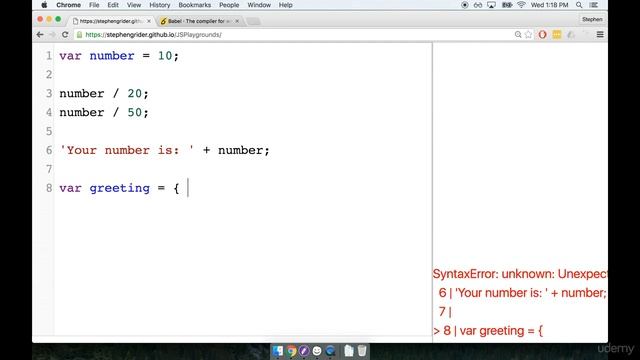Image resolution: width=640 pixels, height=360 pixels.
Task: Click error output line '7 |'
Action: coord(445,312)
